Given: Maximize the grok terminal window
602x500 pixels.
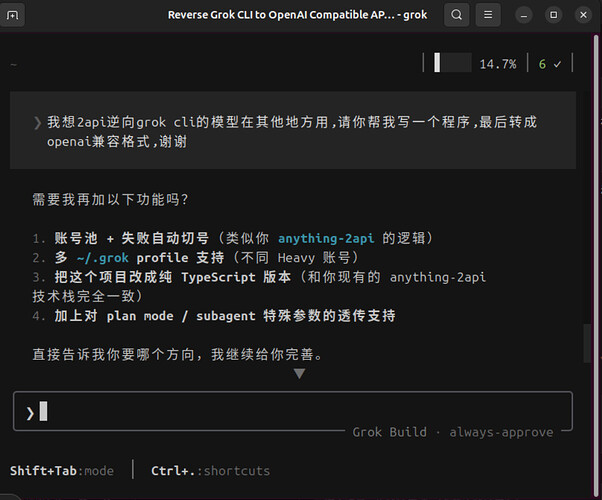Looking at the screenshot, I should tap(554, 15).
